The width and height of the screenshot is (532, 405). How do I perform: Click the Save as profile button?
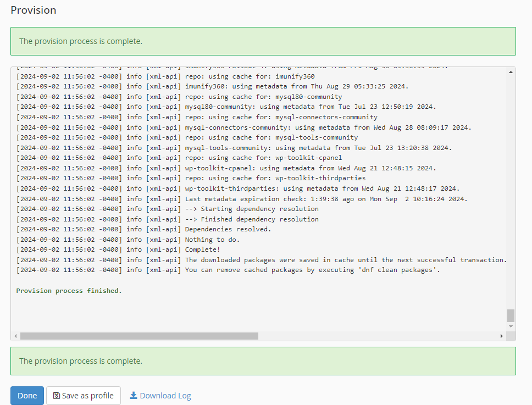[x=84, y=396]
